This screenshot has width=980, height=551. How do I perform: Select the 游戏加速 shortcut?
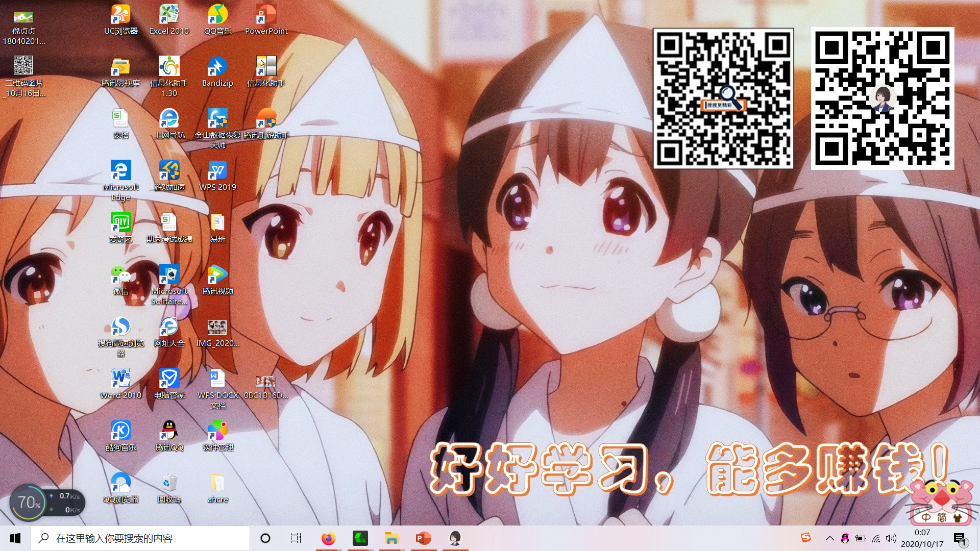169,176
